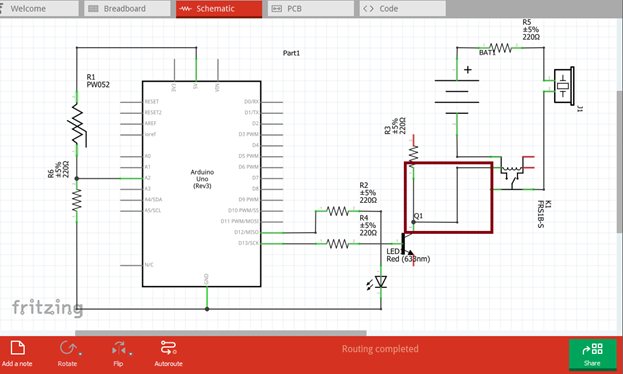The image size is (623, 374).
Task: Select resistor R2 symbol
Action: [337, 211]
